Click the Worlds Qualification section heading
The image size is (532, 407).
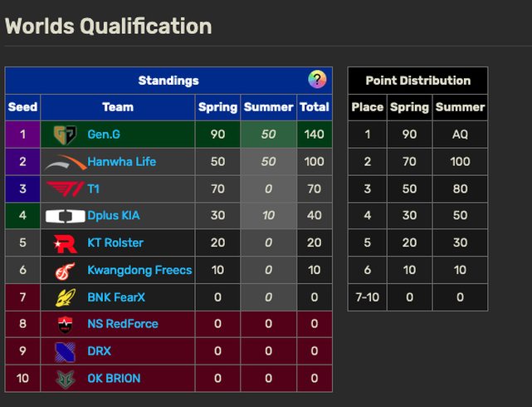click(108, 26)
